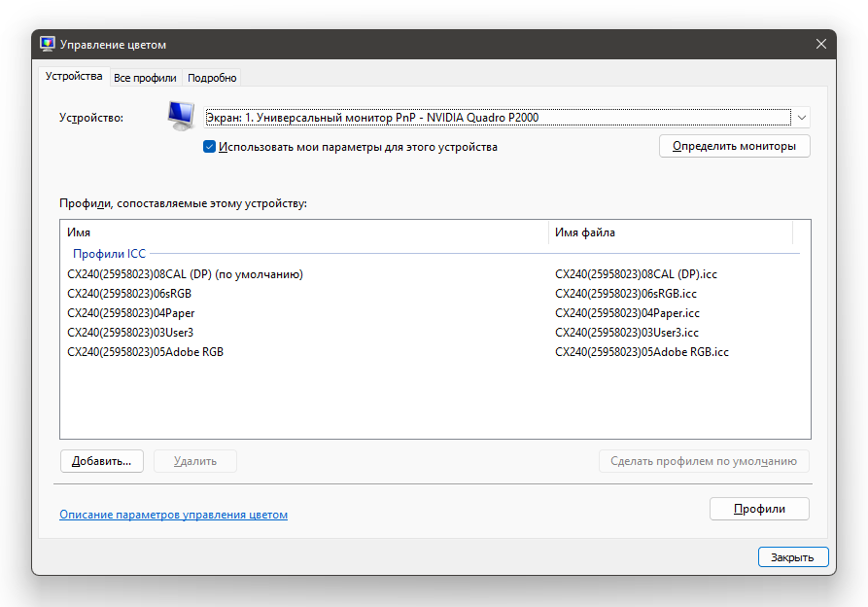This screenshot has width=868, height=607.
Task: Click the Color Management title bar icon
Action: 48,44
